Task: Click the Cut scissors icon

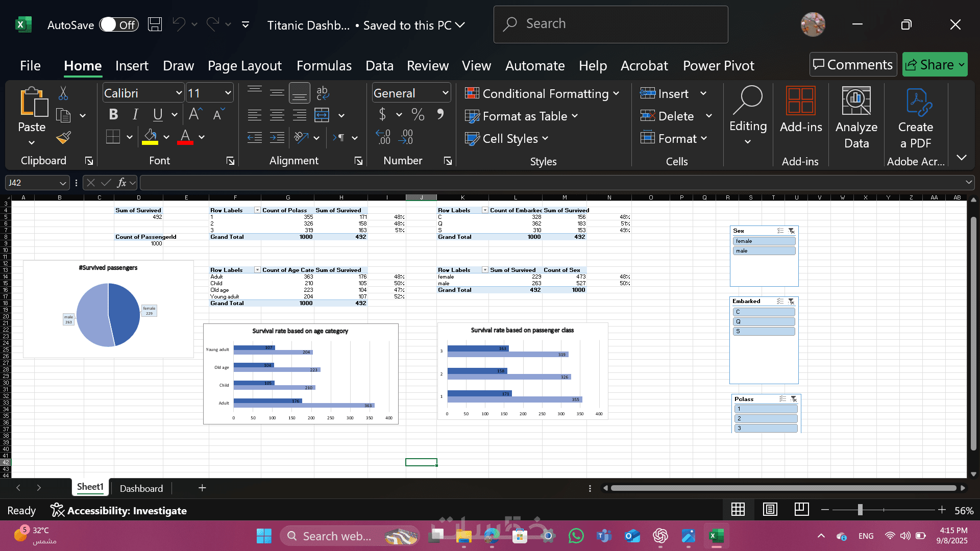Action: coord(63,93)
